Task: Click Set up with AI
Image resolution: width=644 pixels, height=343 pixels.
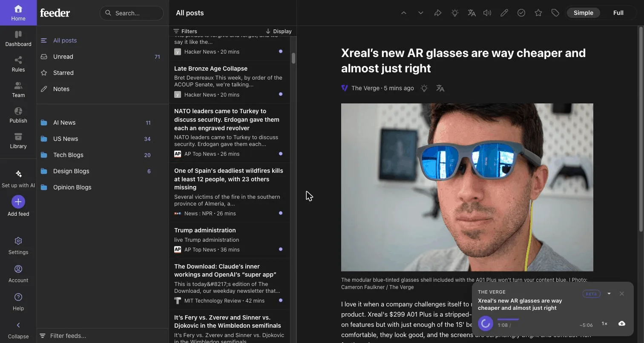Action: tap(18, 179)
